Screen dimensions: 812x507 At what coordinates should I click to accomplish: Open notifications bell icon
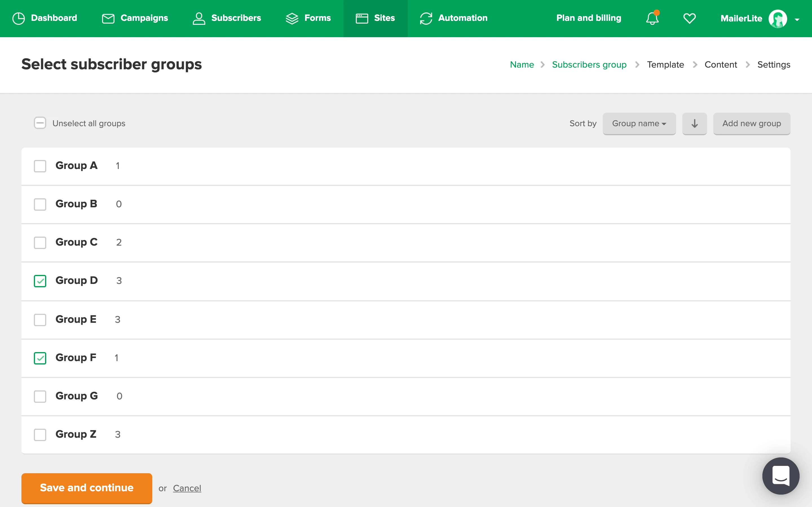click(x=652, y=18)
